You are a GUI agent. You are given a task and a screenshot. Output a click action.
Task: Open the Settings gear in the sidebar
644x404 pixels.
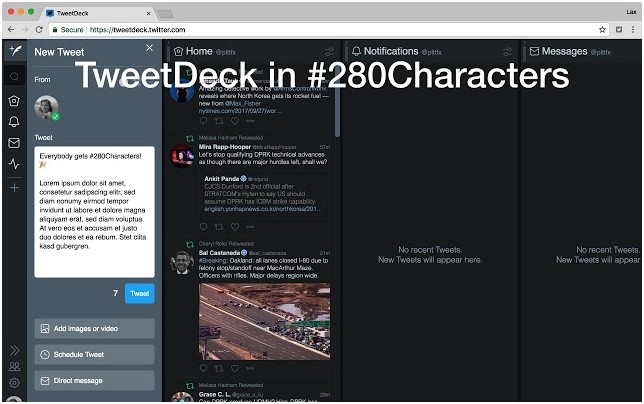[14, 383]
